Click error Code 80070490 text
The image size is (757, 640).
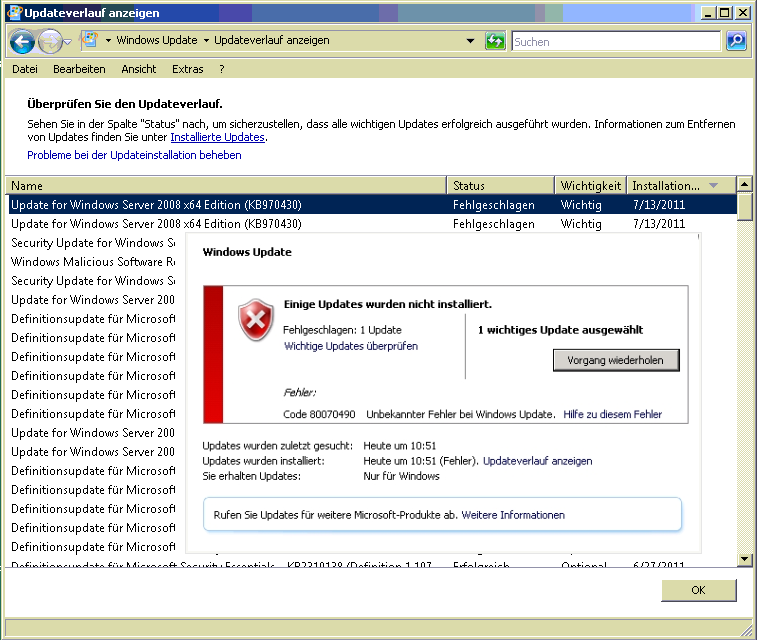(319, 414)
